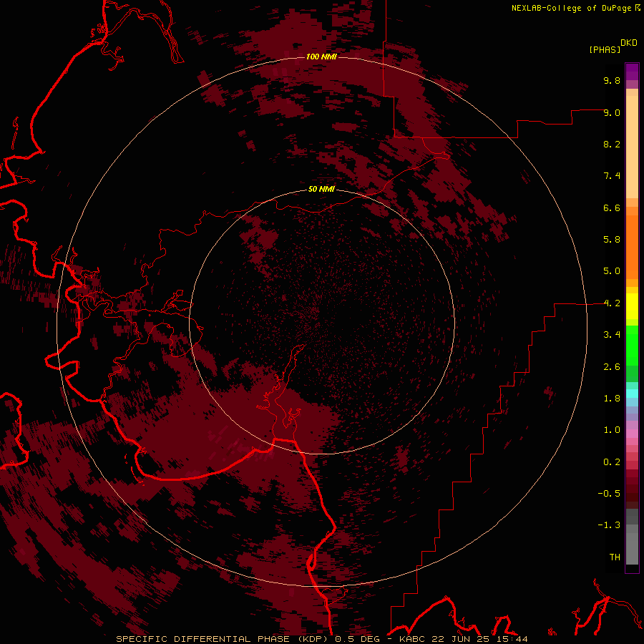Click the -1.3 legend value
Viewport: 644px width, 644px height.
pos(609,525)
